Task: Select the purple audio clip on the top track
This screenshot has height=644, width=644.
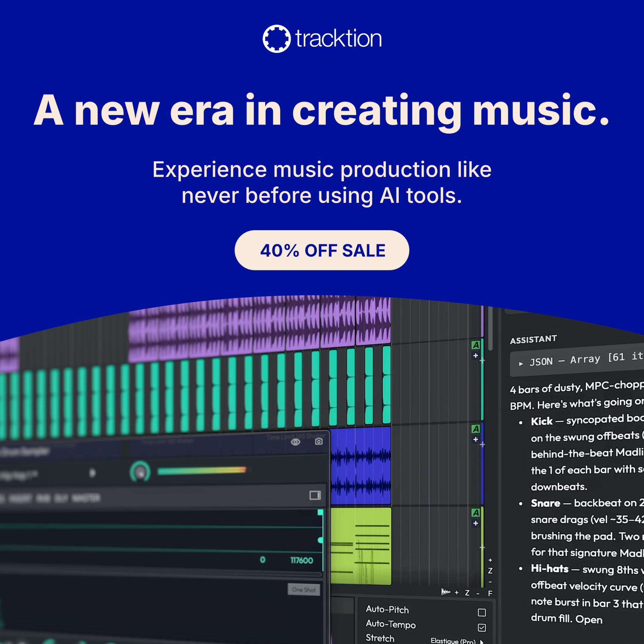Action: coord(260,329)
